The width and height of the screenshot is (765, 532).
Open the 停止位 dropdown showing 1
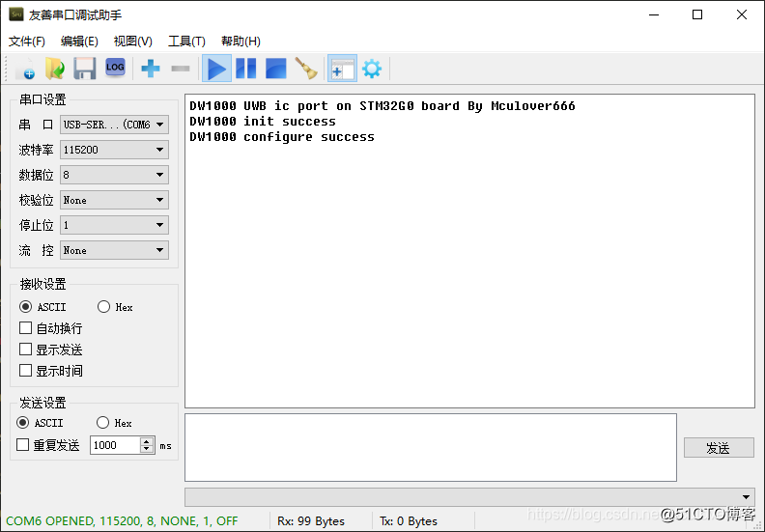tap(114, 225)
